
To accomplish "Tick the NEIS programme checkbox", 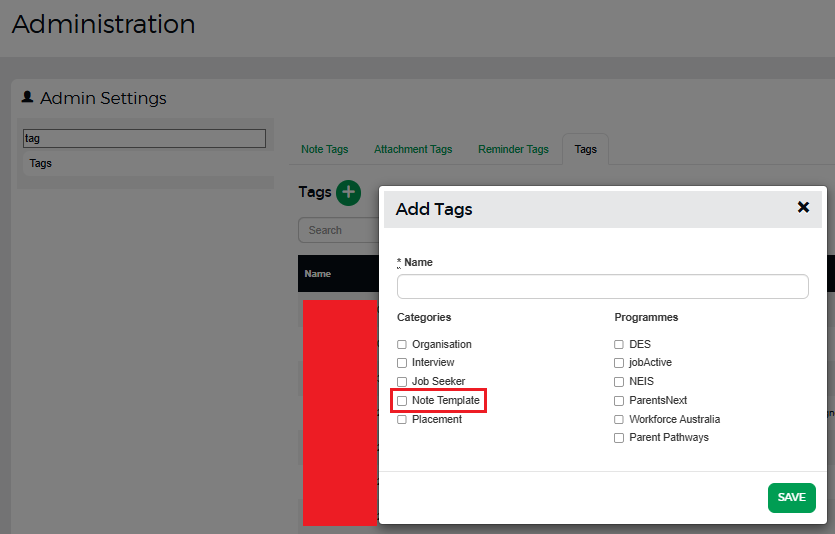I will click(619, 382).
